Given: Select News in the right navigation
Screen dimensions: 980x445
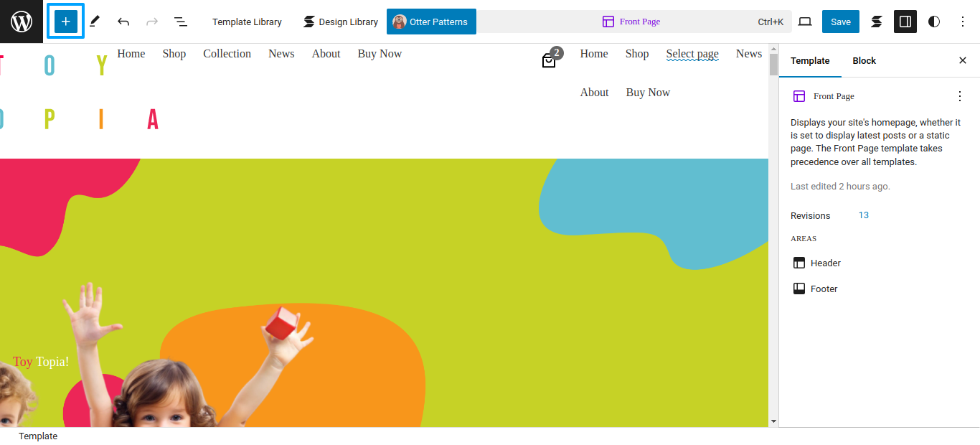Looking at the screenshot, I should click(749, 54).
